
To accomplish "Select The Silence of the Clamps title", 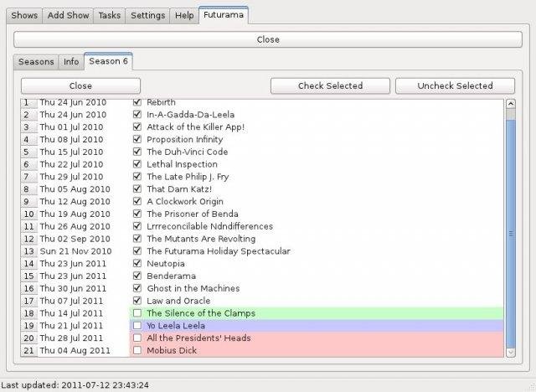I will click(x=201, y=313).
